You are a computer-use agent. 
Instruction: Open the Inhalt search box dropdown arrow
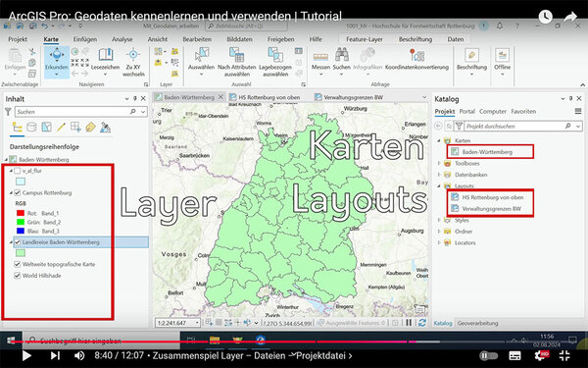143,112
